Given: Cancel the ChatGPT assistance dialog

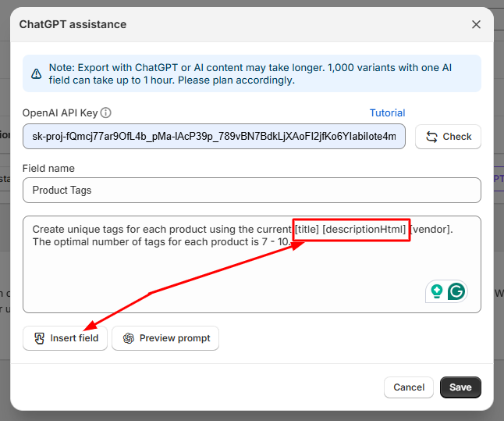Looking at the screenshot, I should pos(409,387).
